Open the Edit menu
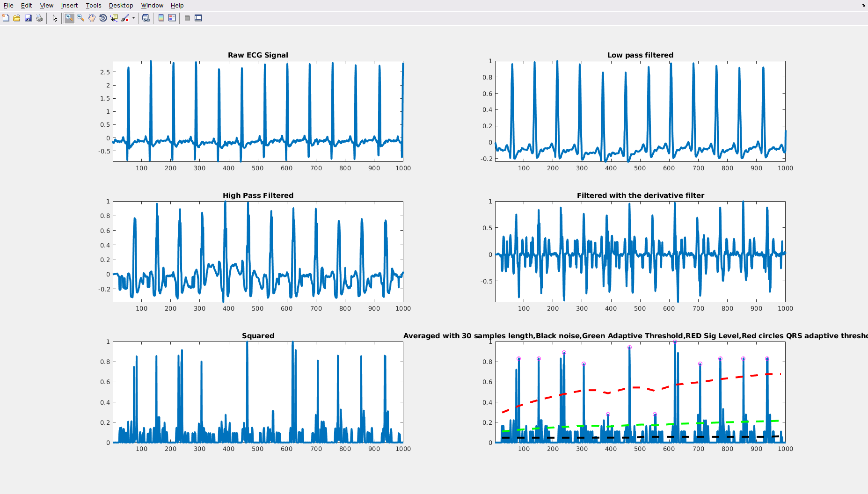This screenshot has height=494, width=868. coord(26,5)
